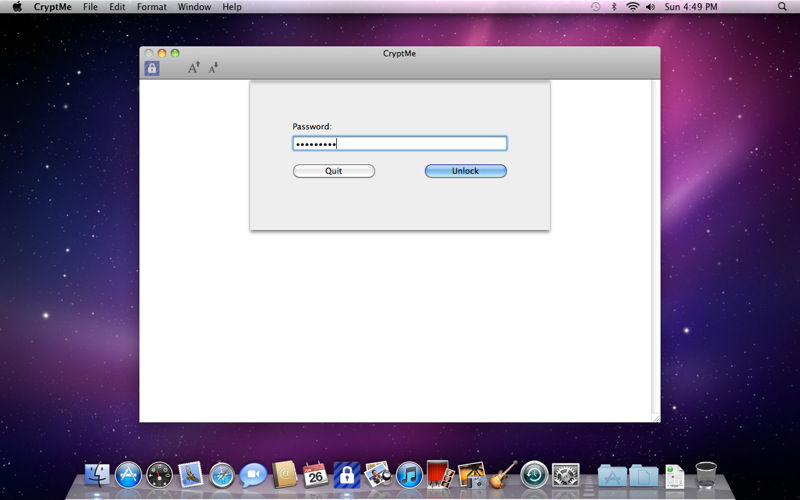Open Preview from the dock
The image size is (800, 500).
tap(378, 475)
